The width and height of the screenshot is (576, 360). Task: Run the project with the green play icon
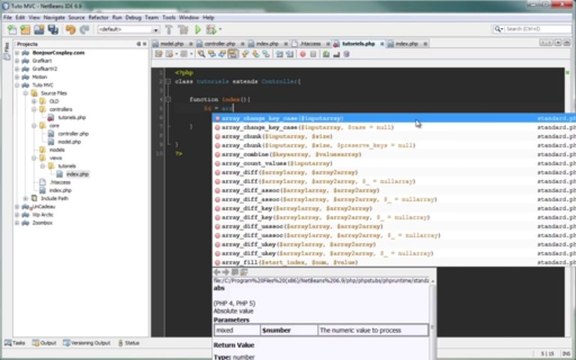point(198,29)
